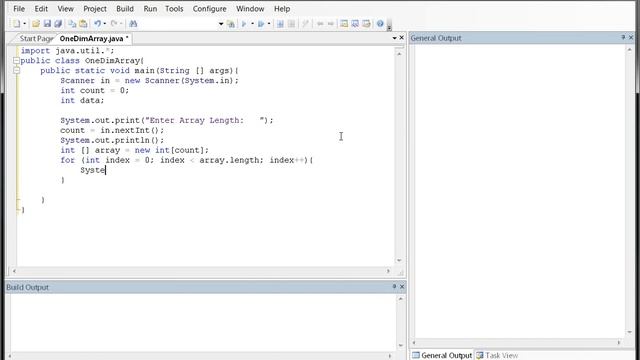Pin the General Output panel
The height and width of the screenshot is (360, 640).
click(623, 37)
